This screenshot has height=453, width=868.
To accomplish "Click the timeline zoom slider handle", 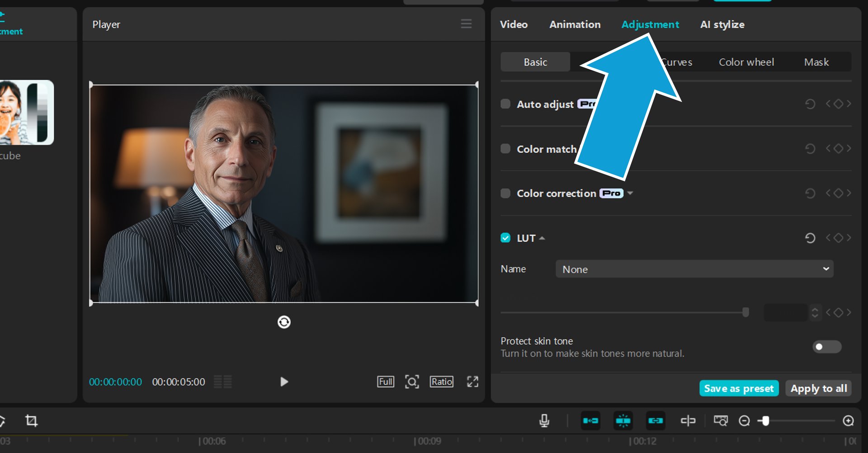I will pos(765,421).
